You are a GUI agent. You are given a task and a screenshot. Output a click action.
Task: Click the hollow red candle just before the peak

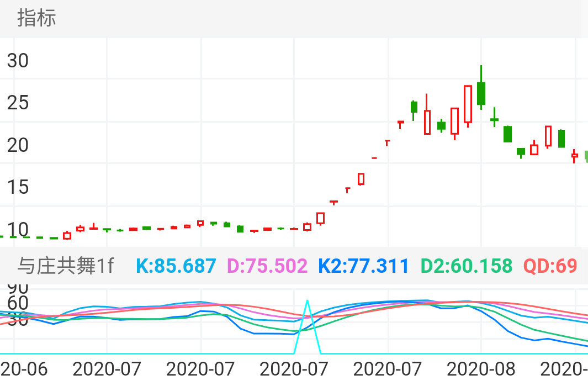coord(468,104)
